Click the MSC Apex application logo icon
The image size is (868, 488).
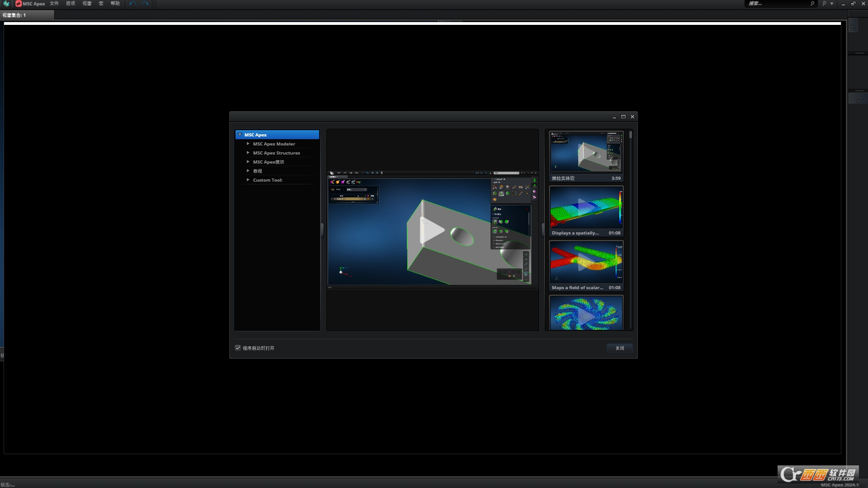19,4
